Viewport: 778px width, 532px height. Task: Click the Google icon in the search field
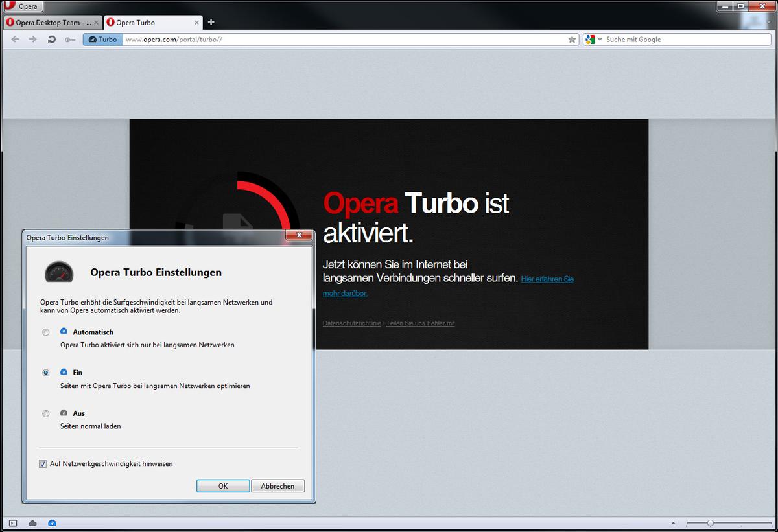589,40
